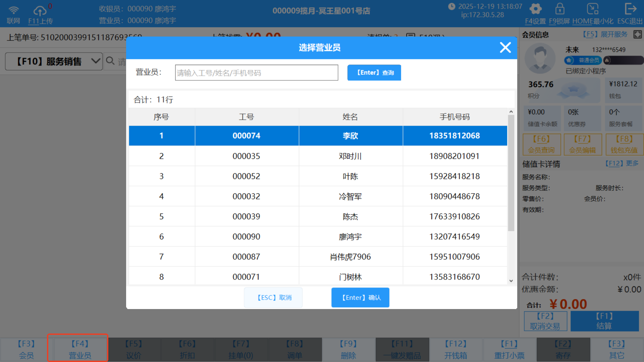This screenshot has width=644, height=362.
Task: Click F7 member edit button
Action: (583, 144)
